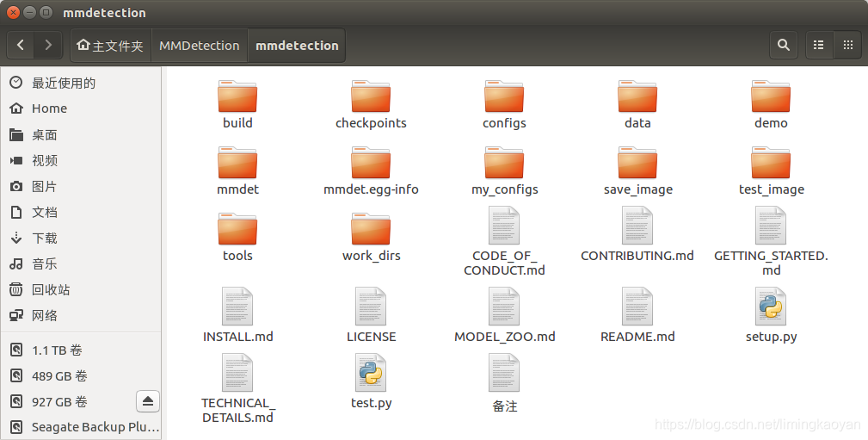Open 视频 in sidebar
Image resolution: width=868 pixels, height=440 pixels.
click(x=81, y=161)
